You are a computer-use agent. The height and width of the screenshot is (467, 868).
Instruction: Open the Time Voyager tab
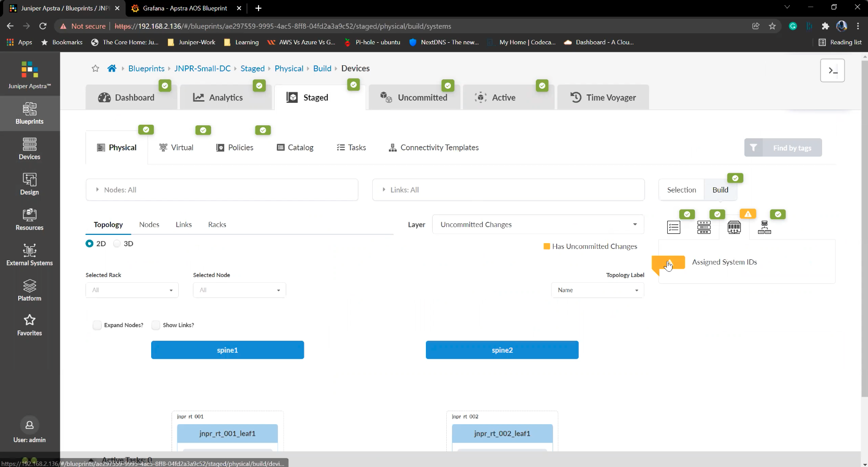[x=603, y=98]
